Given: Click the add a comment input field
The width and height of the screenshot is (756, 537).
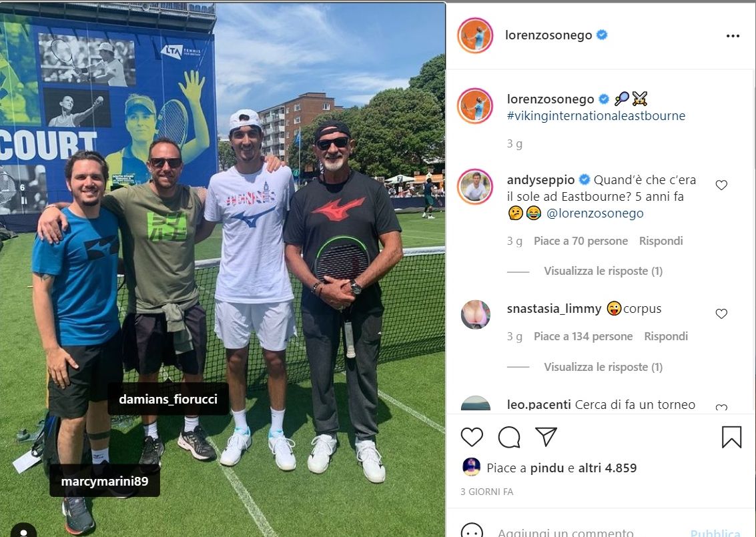Looking at the screenshot, I should [589, 532].
